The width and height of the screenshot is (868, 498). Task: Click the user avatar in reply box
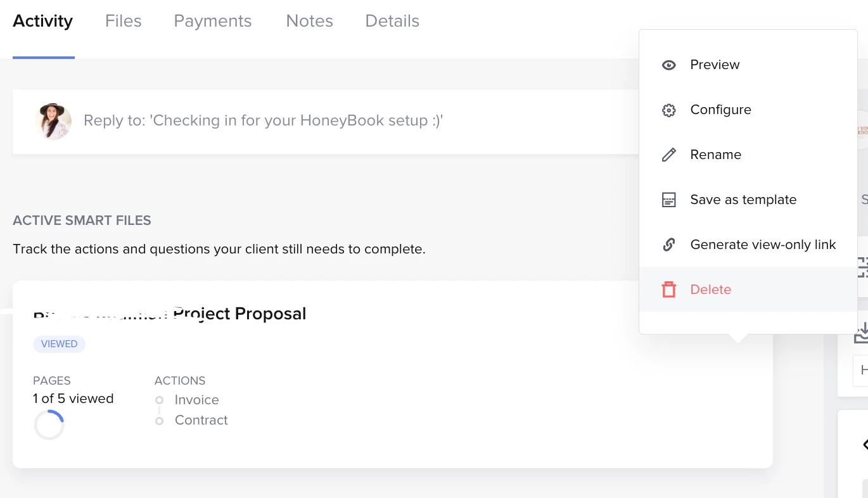(53, 121)
